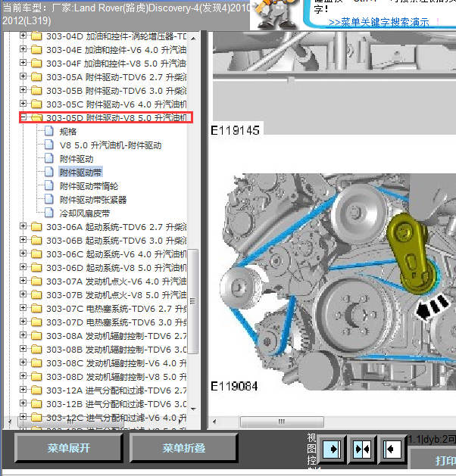Open V8 5.0 升汽油机-附件驱动 document

click(111, 145)
